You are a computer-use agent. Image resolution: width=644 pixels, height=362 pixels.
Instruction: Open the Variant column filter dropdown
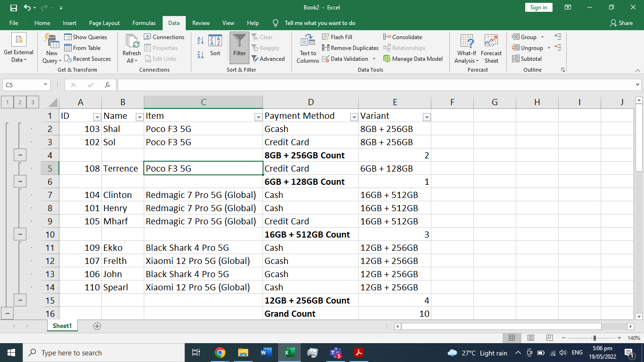coord(426,117)
